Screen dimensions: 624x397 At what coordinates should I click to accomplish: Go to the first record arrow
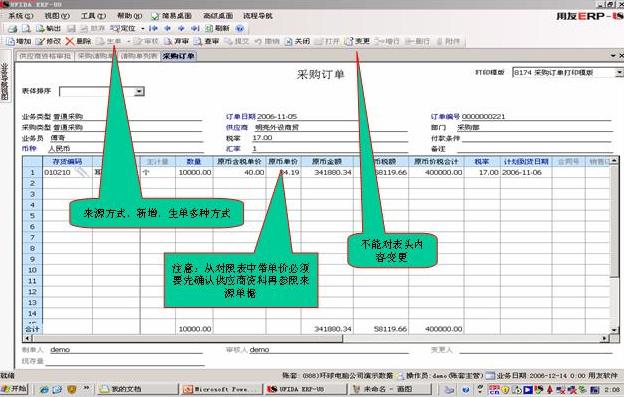pyautogui.click(x=153, y=29)
